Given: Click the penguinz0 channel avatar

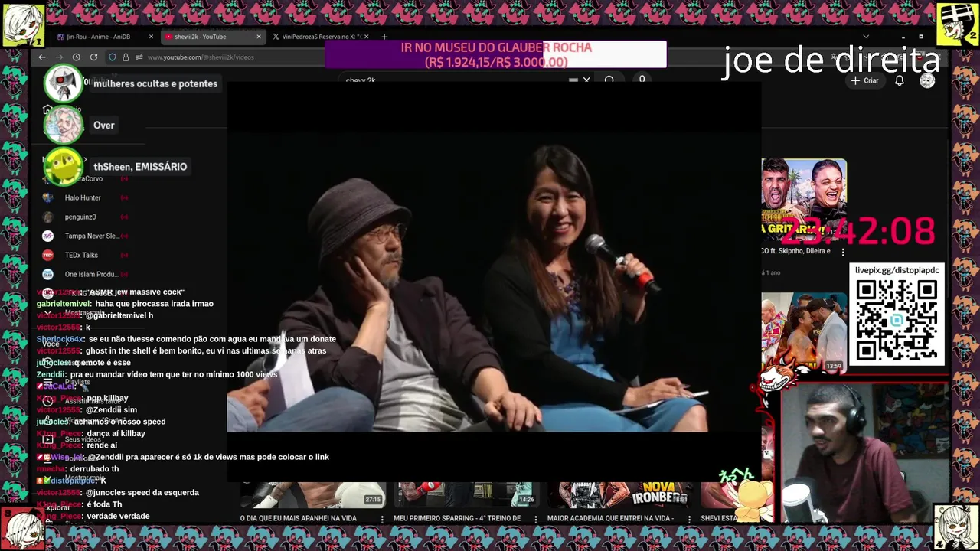Looking at the screenshot, I should [x=47, y=217].
